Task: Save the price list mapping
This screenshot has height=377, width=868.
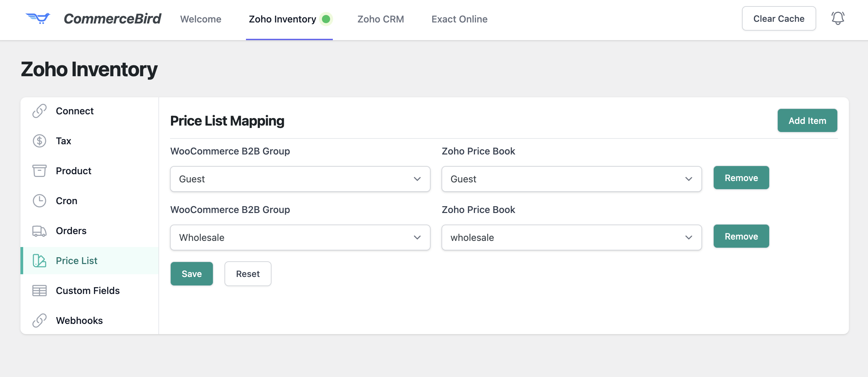Action: 192,274
